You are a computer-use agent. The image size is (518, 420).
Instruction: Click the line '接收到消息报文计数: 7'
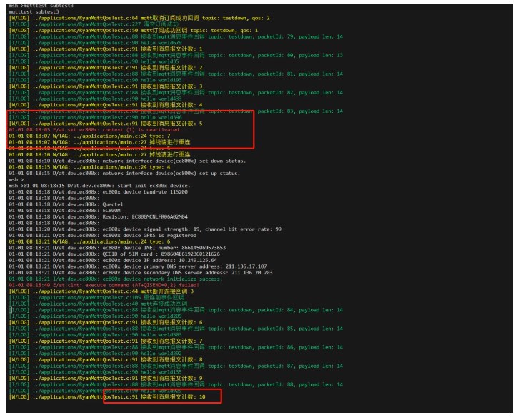(106, 341)
